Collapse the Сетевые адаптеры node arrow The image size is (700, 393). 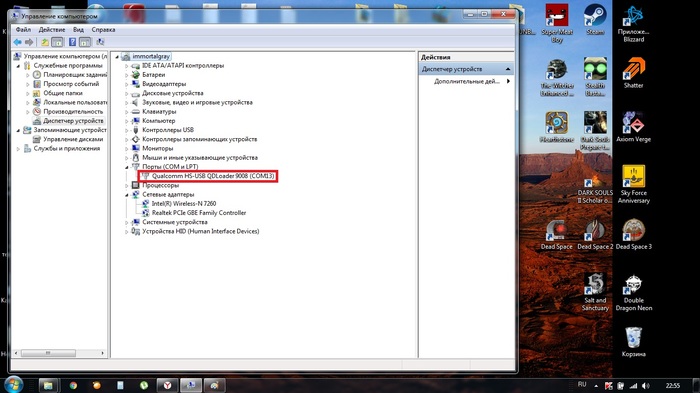click(x=126, y=195)
